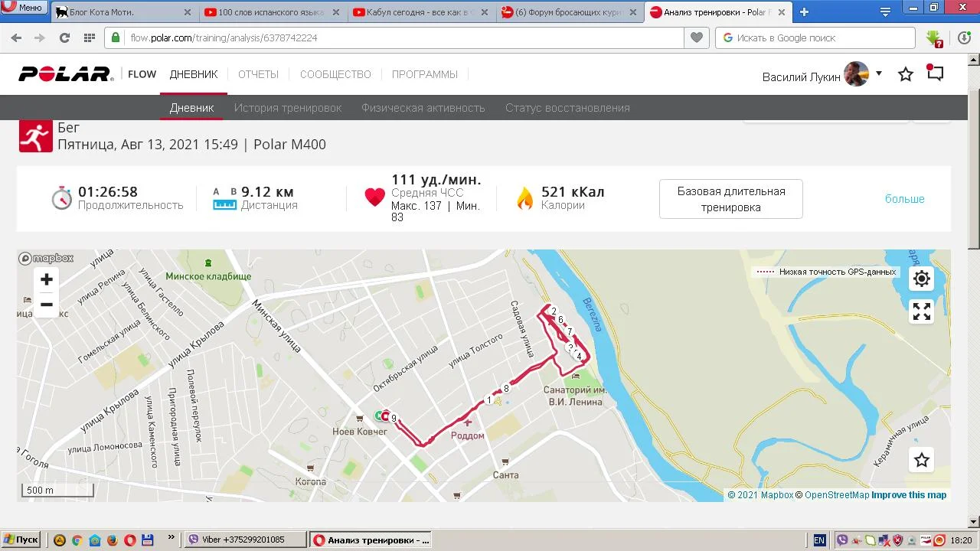Zoom out on the map

[x=47, y=305]
